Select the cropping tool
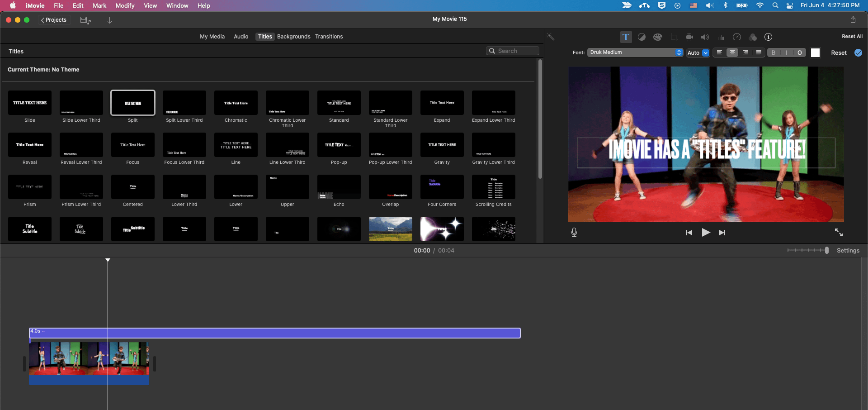 pyautogui.click(x=674, y=37)
